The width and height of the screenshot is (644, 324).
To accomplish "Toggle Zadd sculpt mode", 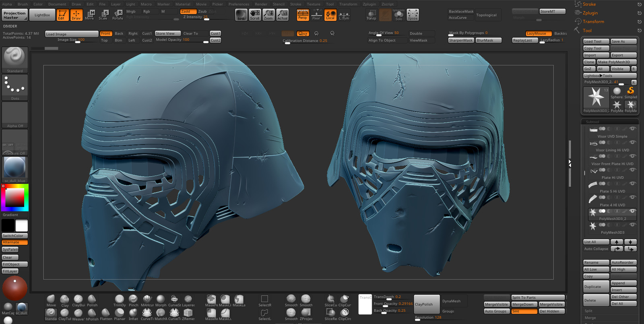I will click(x=188, y=11).
